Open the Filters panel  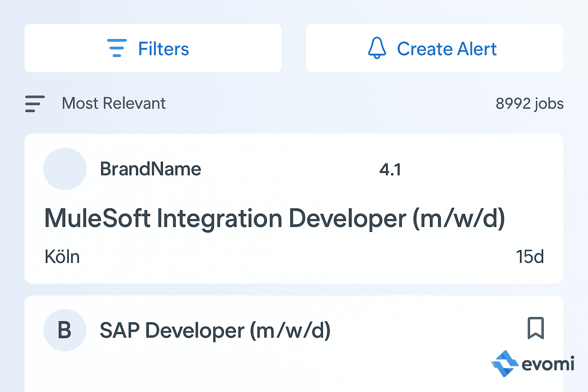tap(153, 48)
